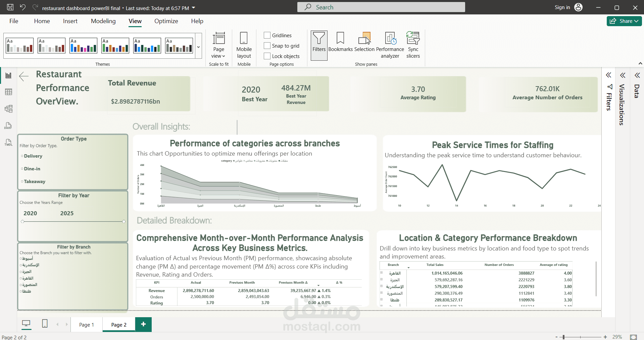The height and width of the screenshot is (340, 644).
Task: Expand the themes gallery dropdown
Action: [x=198, y=47]
